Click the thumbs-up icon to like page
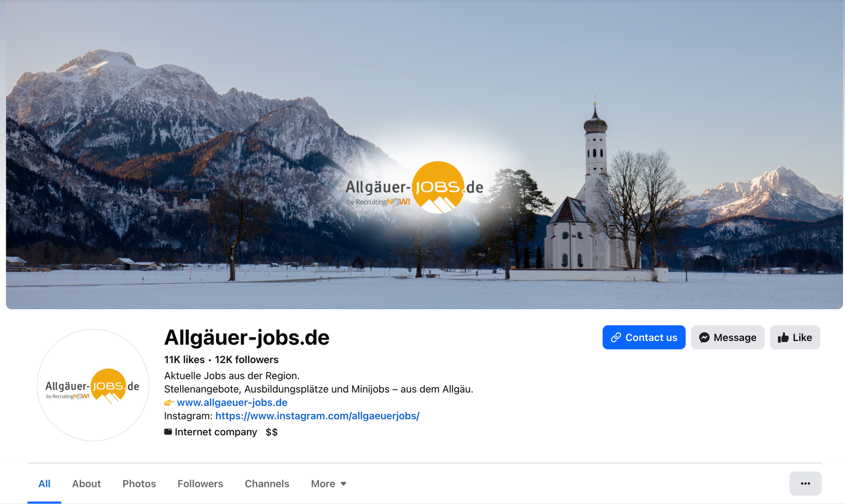Viewport: 845px width, 504px height. (x=783, y=337)
